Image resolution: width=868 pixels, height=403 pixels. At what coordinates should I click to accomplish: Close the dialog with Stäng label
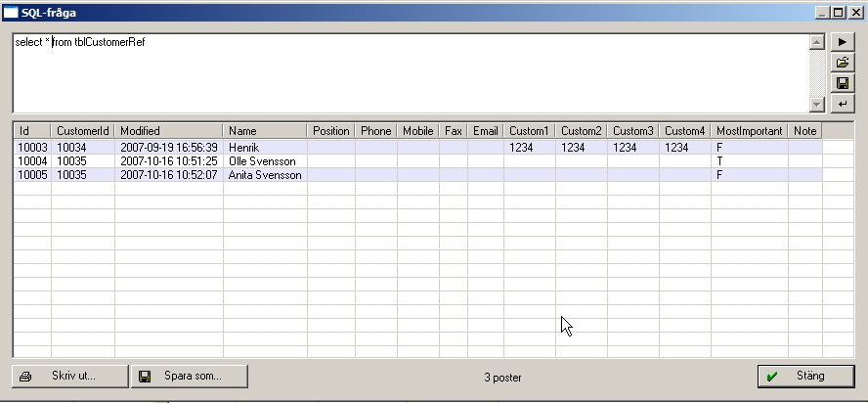point(810,376)
